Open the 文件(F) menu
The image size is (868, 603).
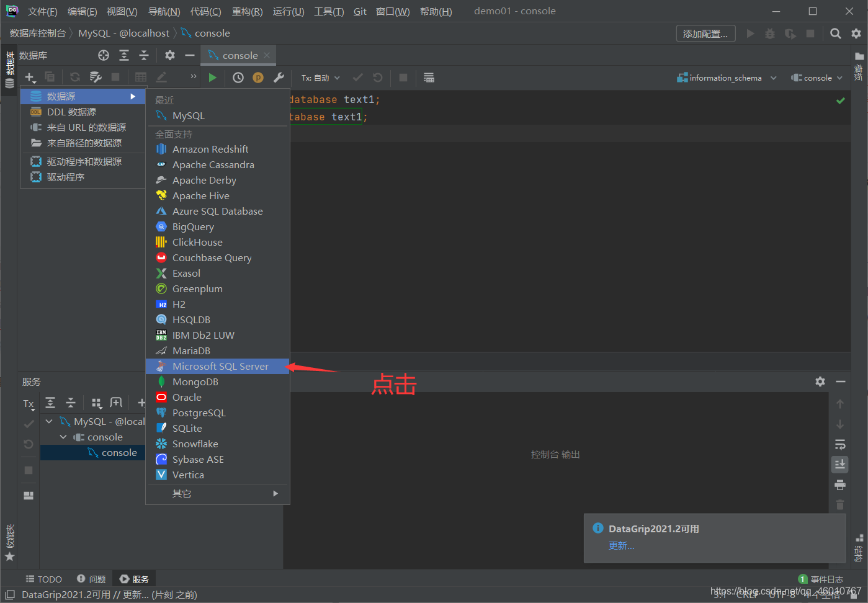[x=42, y=11]
